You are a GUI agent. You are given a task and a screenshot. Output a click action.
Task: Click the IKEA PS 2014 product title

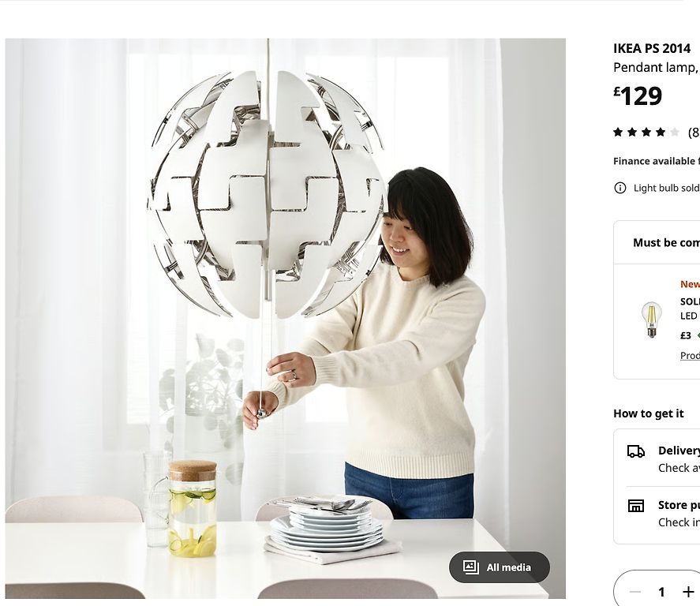tap(652, 48)
